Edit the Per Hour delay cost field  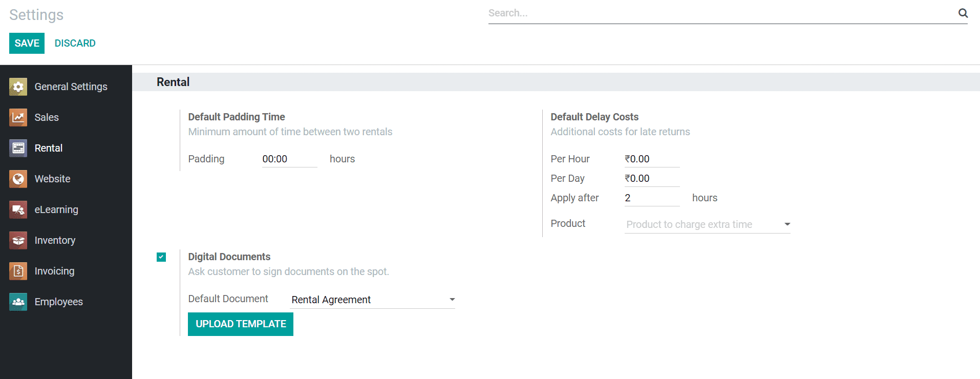[651, 159]
